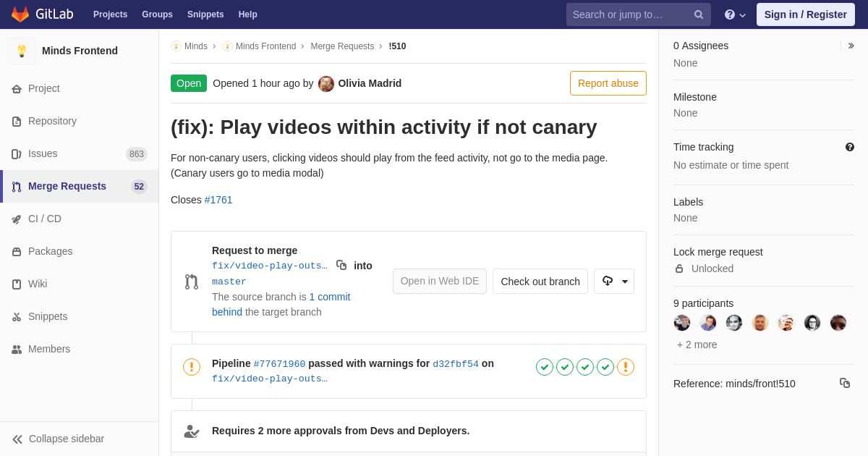Open the Projects menu

(110, 14)
